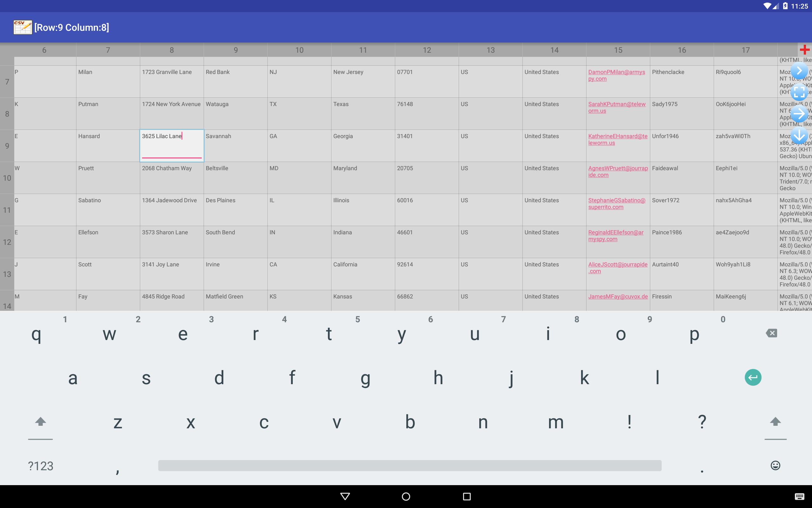Tap the battery status icon
Image resolution: width=812 pixels, height=508 pixels.
[x=785, y=6]
